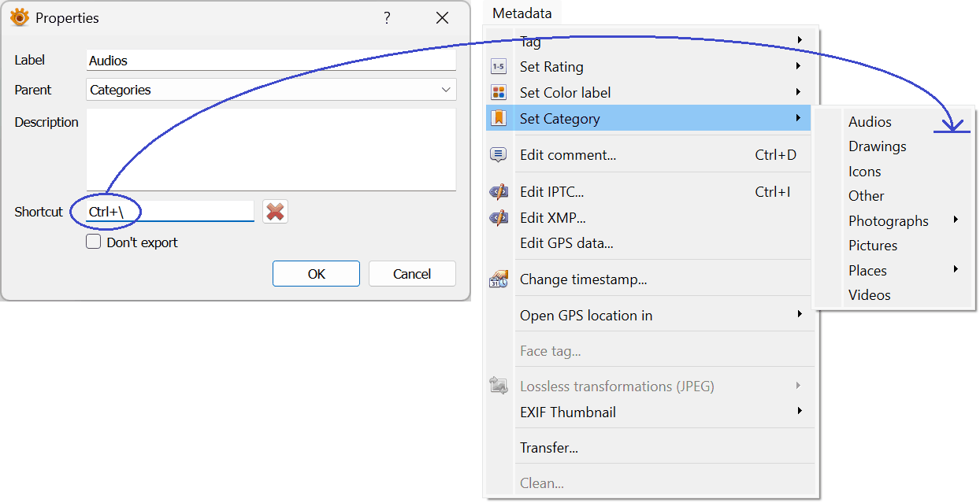Click the Set Color label icon
Screen dimensions: 980x503
point(498,93)
